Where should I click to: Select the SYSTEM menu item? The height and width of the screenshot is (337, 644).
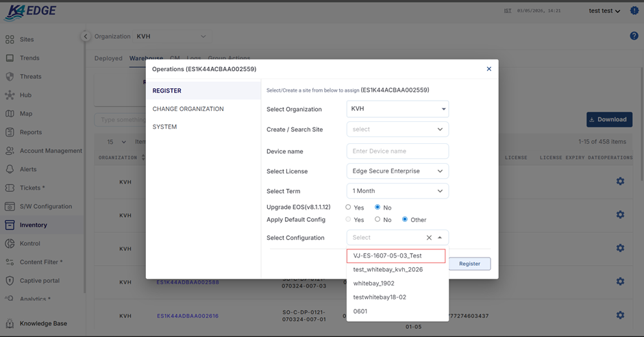(164, 127)
